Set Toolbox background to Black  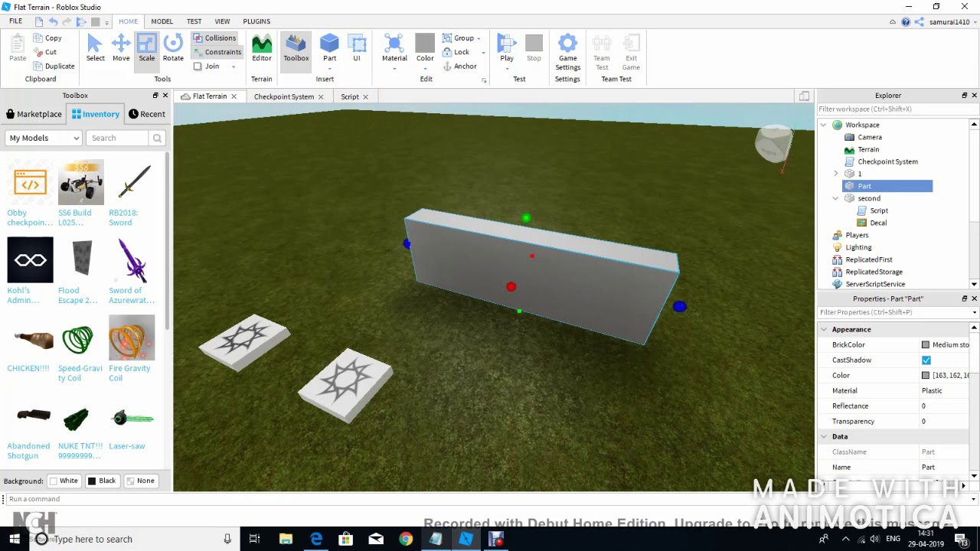(x=102, y=481)
